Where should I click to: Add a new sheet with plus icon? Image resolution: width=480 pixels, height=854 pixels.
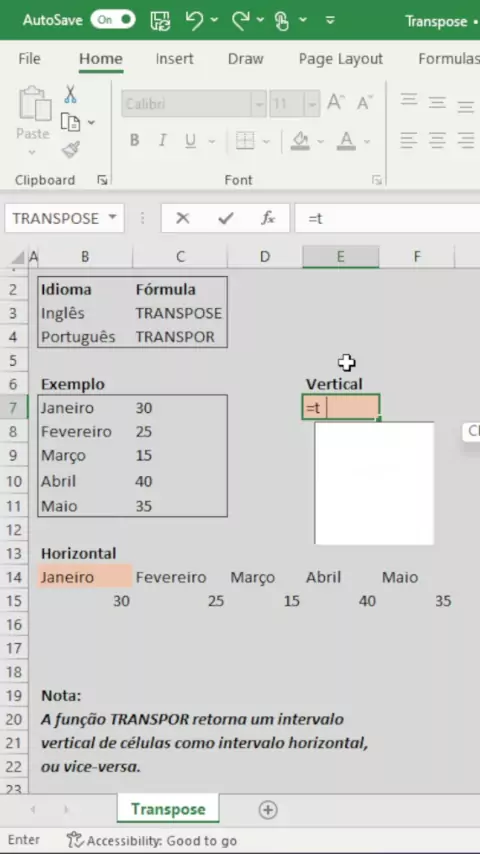pos(268,810)
